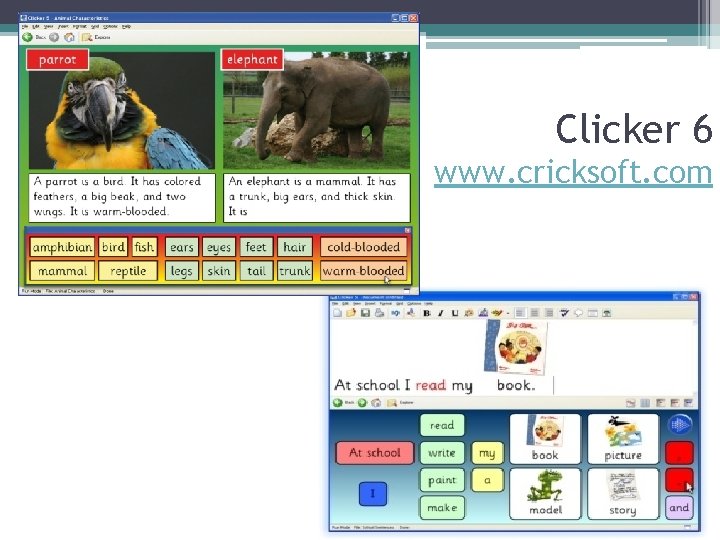Click the Home icon in Animal Characteristics window
This screenshot has width=720, height=540.
(x=69, y=37)
